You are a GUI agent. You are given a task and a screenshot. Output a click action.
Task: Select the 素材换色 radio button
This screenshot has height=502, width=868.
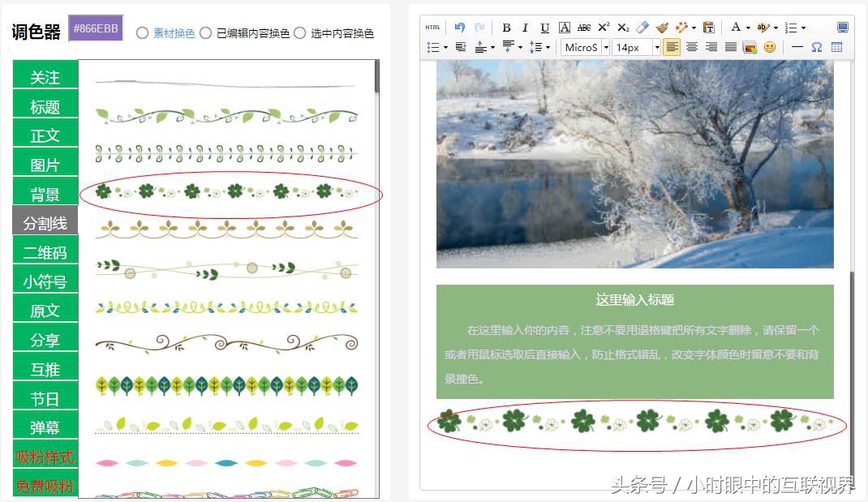[x=143, y=33]
